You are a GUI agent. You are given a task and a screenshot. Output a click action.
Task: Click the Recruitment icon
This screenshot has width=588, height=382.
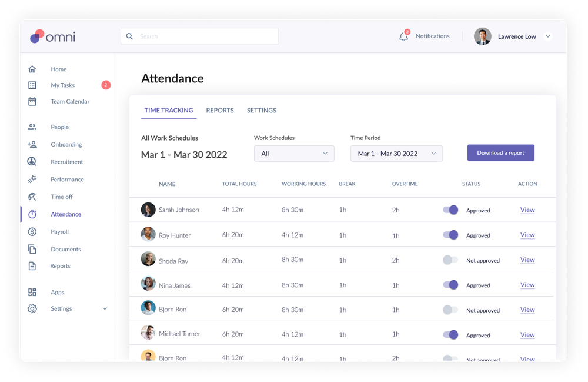(32, 162)
